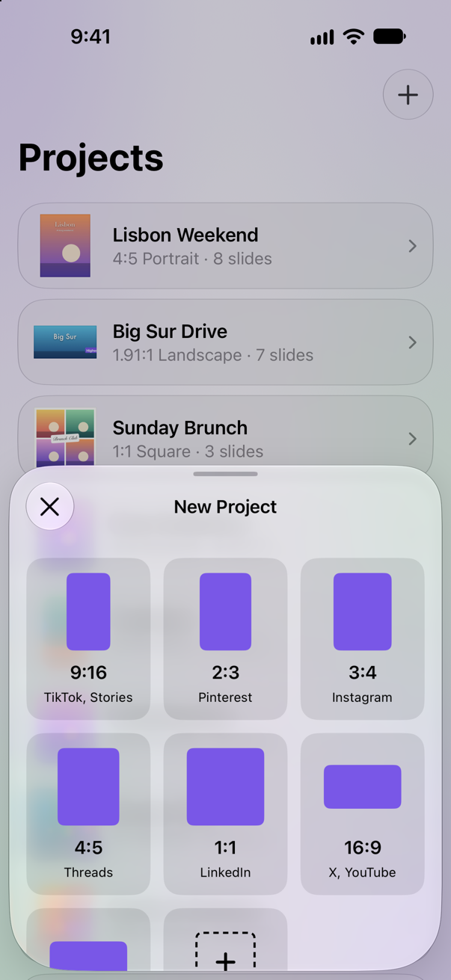The height and width of the screenshot is (980, 451).
Task: Choose the 2:3 Pinterest format
Action: (225, 639)
